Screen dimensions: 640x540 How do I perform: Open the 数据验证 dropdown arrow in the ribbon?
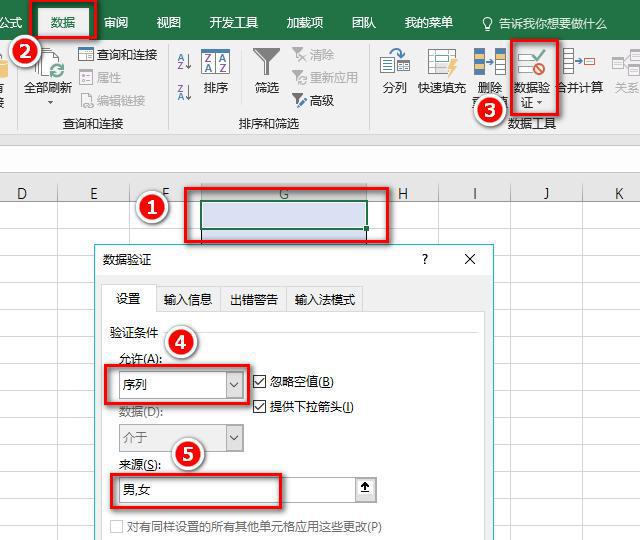(x=539, y=102)
